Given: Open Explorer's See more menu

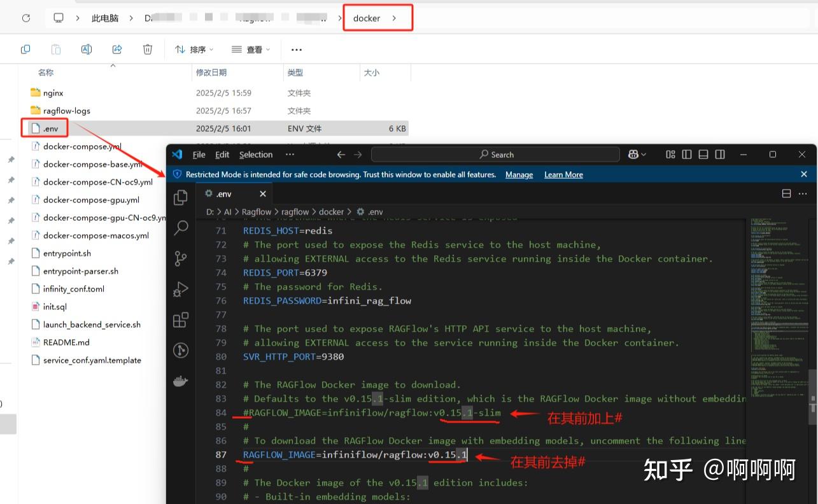Looking at the screenshot, I should click(296, 49).
